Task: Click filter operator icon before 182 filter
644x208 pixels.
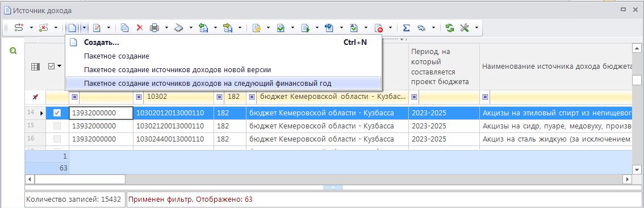Action: (x=220, y=97)
